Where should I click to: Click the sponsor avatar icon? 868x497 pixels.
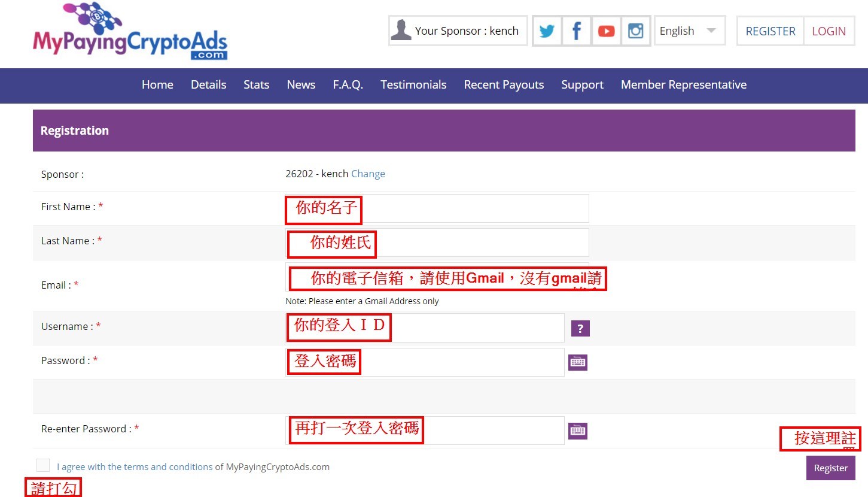[x=401, y=31]
